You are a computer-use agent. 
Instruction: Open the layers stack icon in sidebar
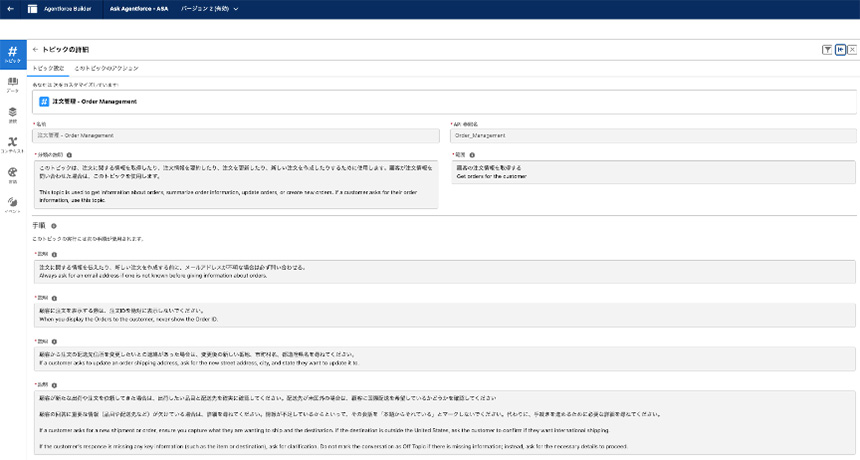click(12, 113)
